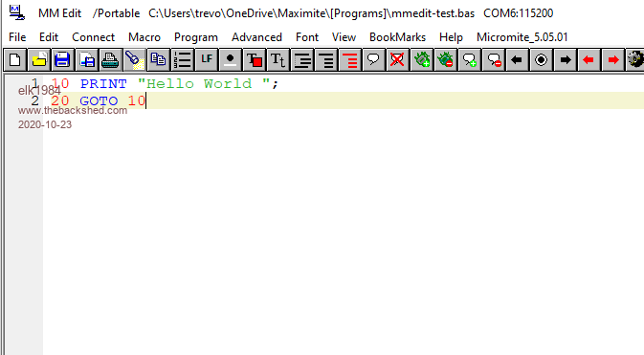Open the Micromite_5.05.01 menu
The image size is (644, 355).
tap(522, 37)
